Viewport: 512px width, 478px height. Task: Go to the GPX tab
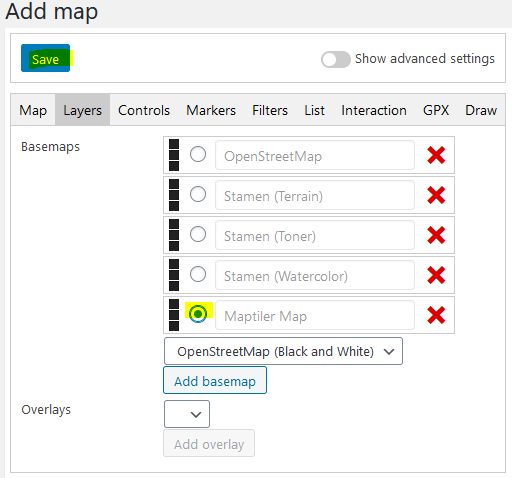coord(436,110)
